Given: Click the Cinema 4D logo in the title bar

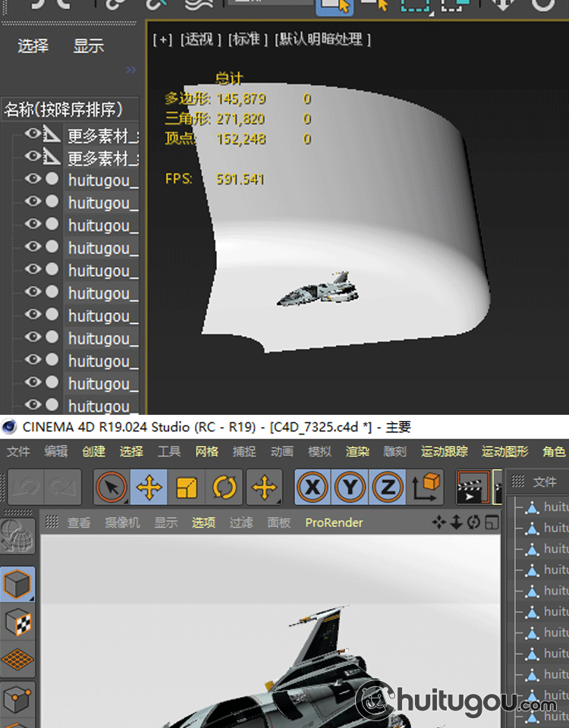Looking at the screenshot, I should [9, 427].
